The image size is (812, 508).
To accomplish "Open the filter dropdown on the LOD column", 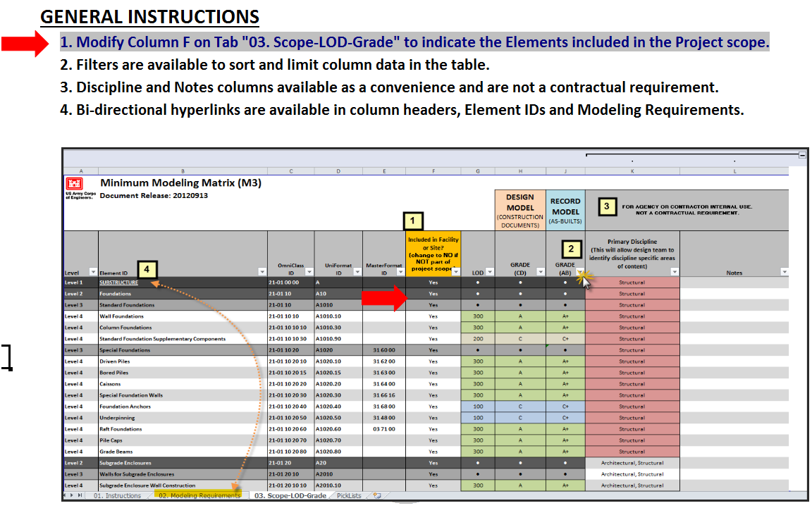I will pyautogui.click(x=488, y=272).
